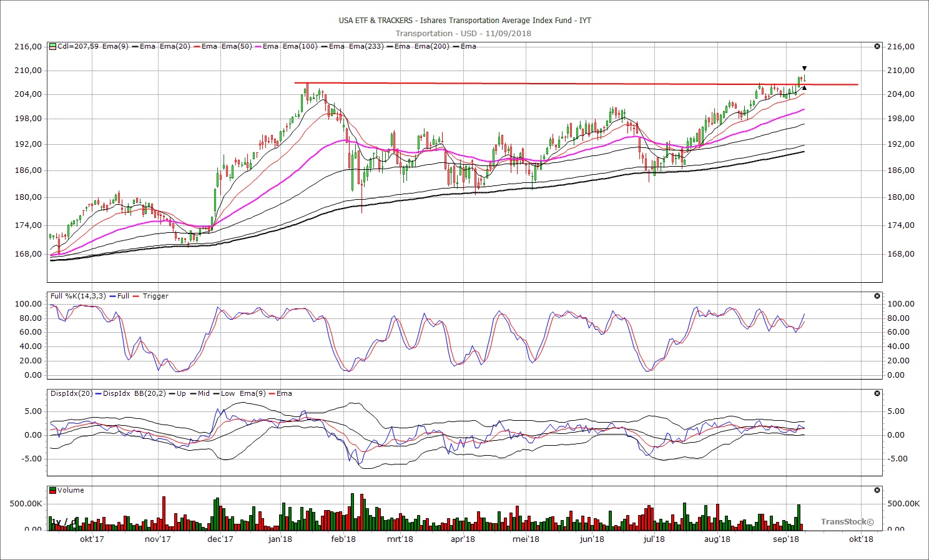
Task: Click the green candle swatch beside Cdl=207,59
Action: tap(53, 46)
